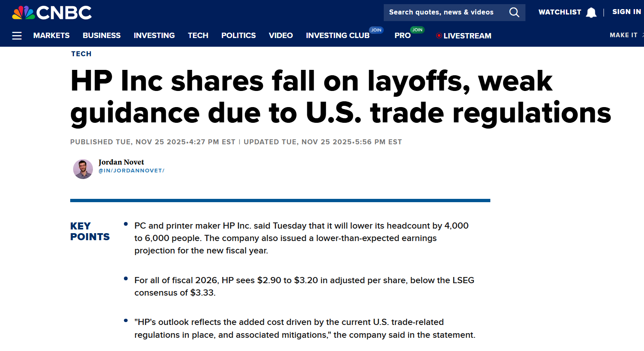
Task: Click the Sign In link
Action: [x=626, y=12]
